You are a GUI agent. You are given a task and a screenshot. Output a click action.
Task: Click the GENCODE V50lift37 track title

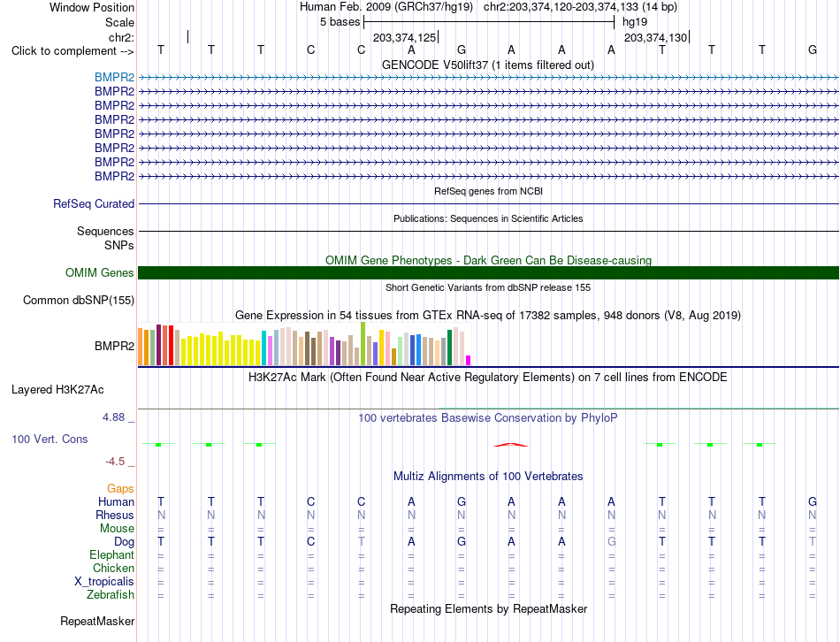tap(488, 65)
